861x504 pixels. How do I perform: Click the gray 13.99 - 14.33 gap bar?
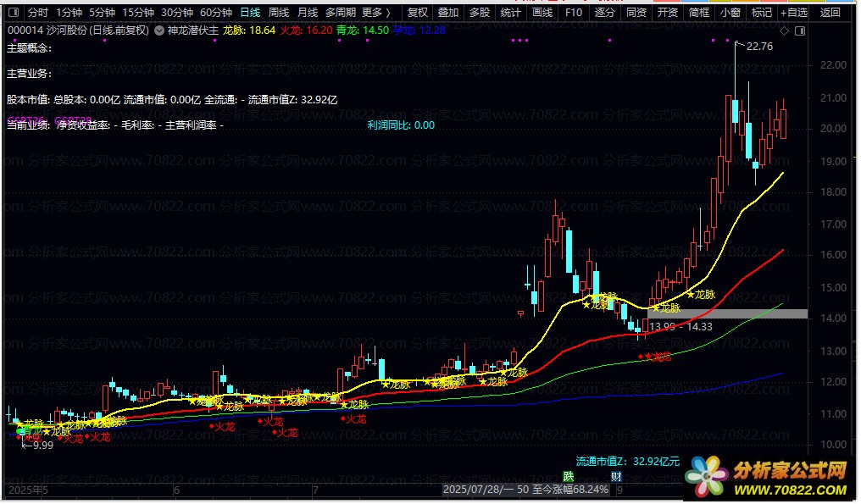point(727,314)
